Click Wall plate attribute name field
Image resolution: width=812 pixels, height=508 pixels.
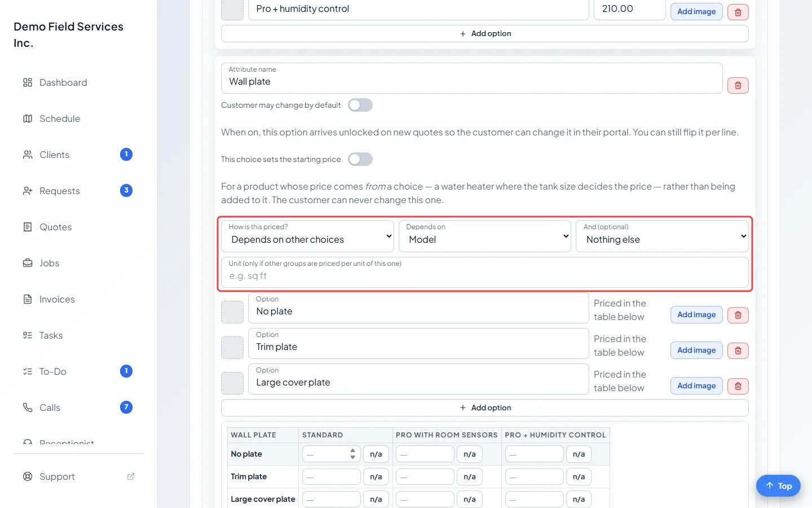471,78
